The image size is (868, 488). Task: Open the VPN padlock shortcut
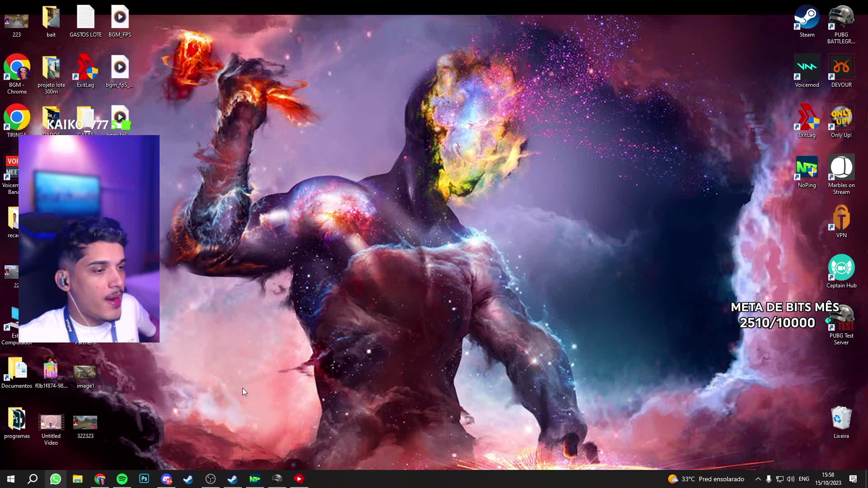841,222
